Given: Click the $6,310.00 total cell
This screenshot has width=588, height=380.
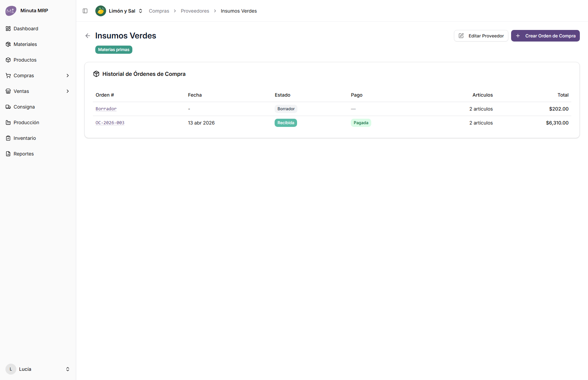Looking at the screenshot, I should (x=557, y=123).
